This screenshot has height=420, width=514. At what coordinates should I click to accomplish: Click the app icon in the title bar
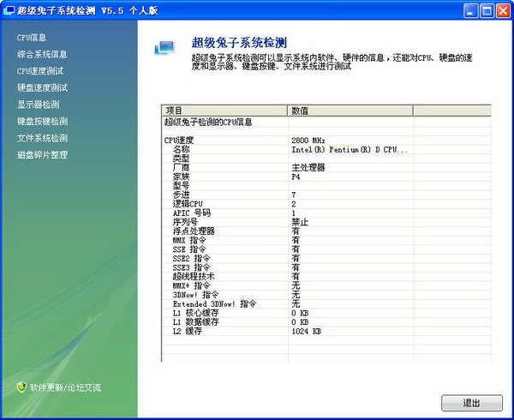9,10
